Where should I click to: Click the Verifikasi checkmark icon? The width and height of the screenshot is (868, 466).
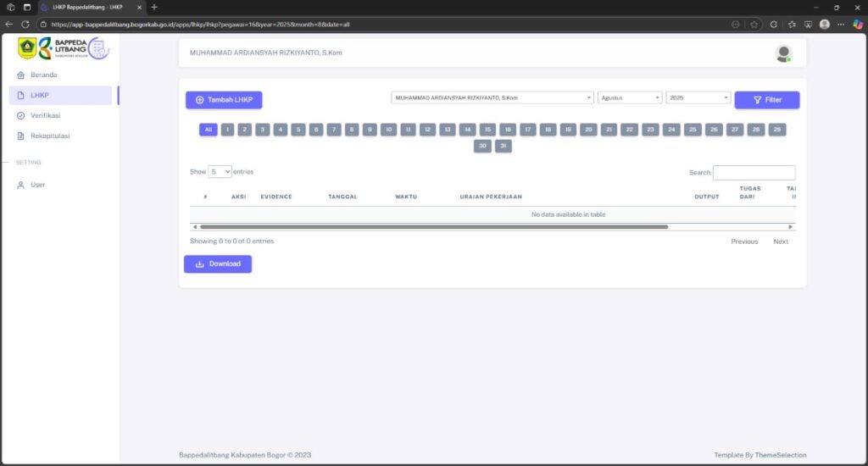(20, 115)
